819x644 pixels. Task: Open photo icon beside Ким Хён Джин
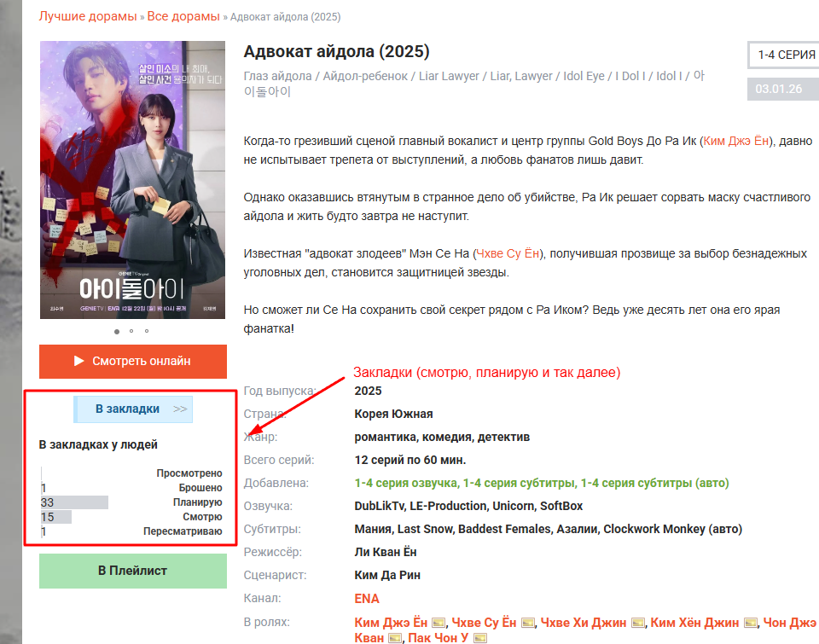coord(751,623)
